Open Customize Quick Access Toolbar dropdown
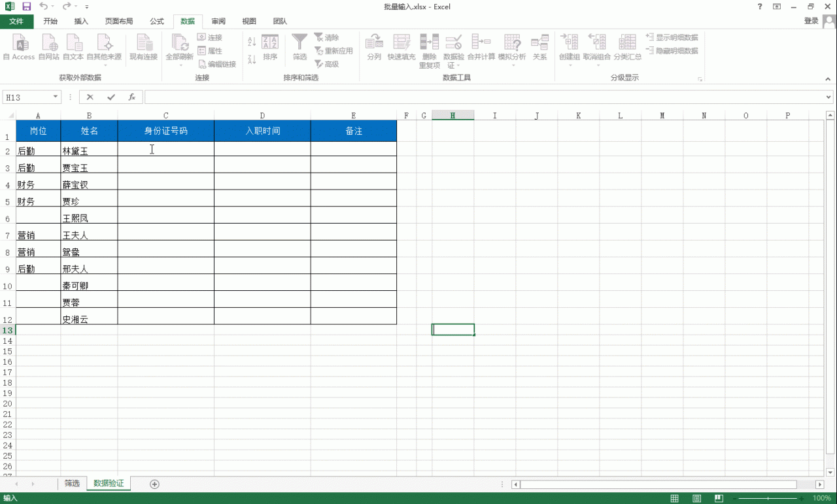 [87, 7]
